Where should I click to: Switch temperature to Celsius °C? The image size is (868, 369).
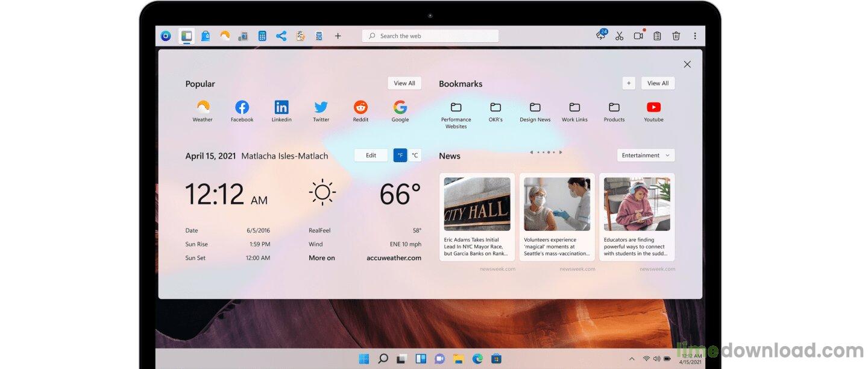pyautogui.click(x=415, y=156)
